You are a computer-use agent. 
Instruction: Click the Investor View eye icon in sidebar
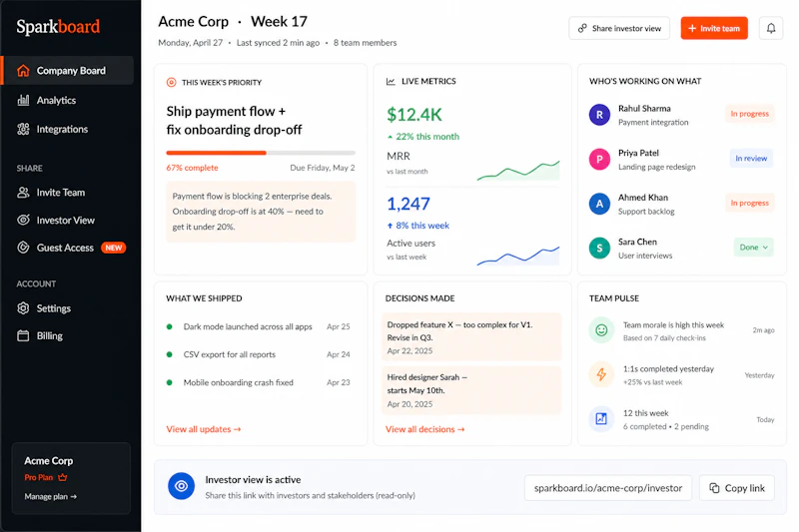(23, 220)
